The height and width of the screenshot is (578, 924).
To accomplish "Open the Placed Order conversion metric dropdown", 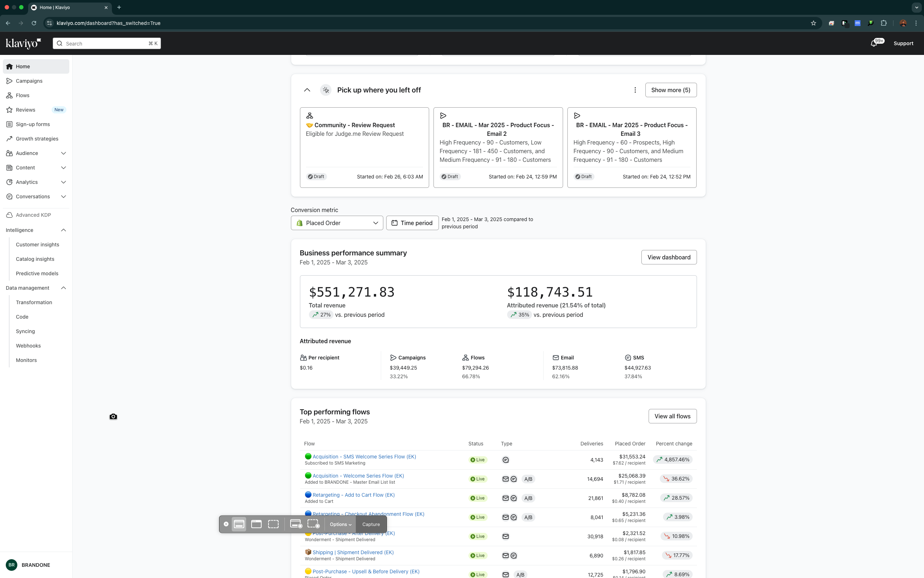I will click(337, 223).
